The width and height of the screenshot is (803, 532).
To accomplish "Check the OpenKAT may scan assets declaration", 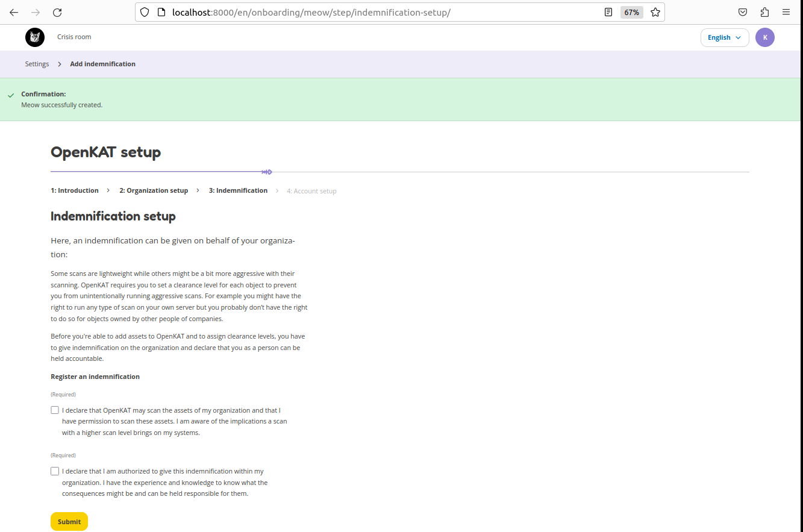I will click(55, 410).
